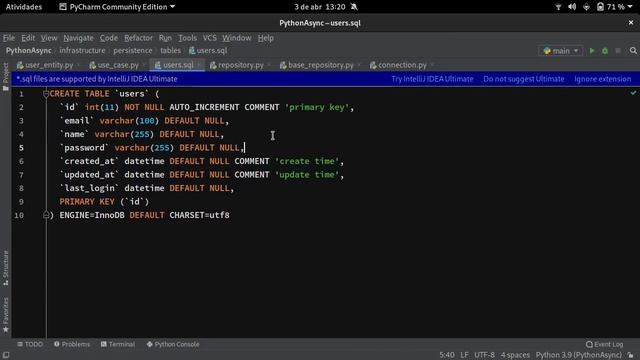Screen dimensions: 640x360
Task: Click the Do not suggest Ultimate link
Action: (524, 79)
